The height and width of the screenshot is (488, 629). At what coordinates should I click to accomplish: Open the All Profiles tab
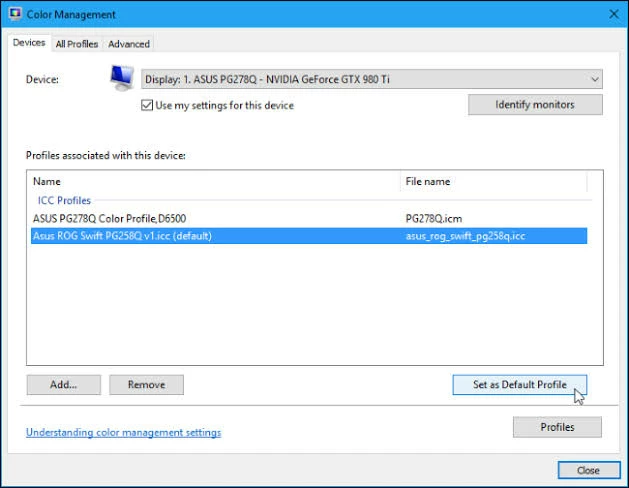click(77, 44)
